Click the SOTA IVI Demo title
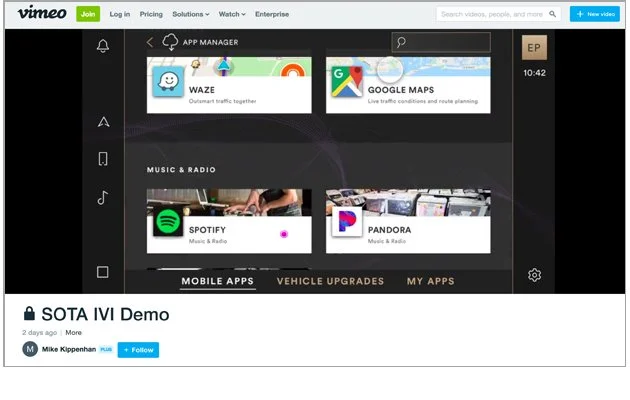Viewport: 630px width, 400px height. click(105, 314)
